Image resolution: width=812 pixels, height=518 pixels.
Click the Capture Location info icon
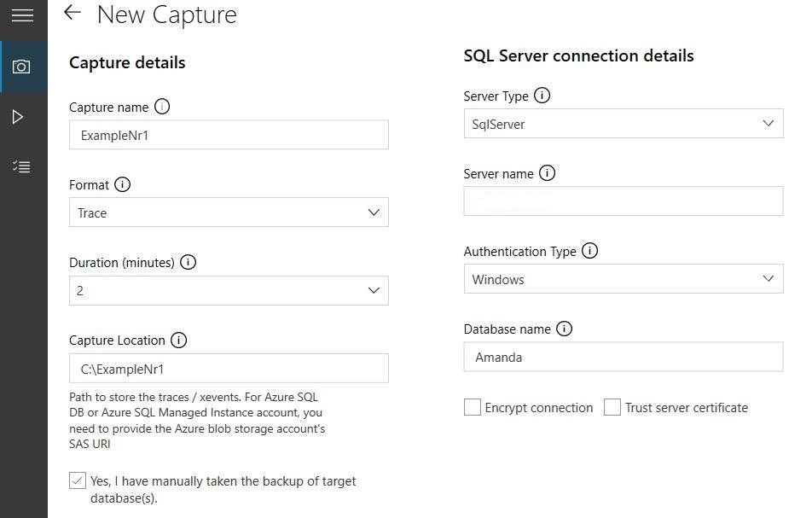tap(179, 340)
